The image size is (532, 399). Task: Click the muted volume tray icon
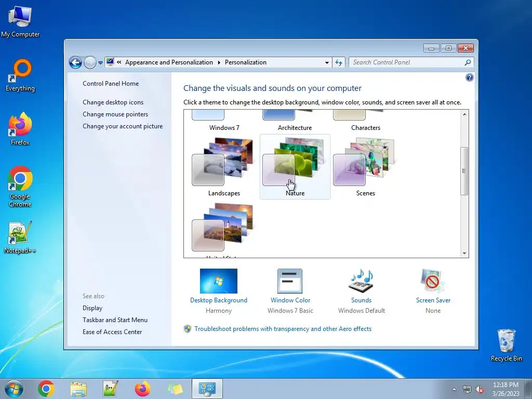[x=480, y=389]
